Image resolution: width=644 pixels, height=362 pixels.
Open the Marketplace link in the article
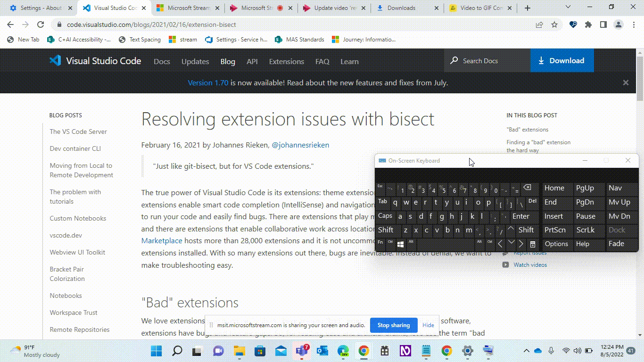coord(163,240)
